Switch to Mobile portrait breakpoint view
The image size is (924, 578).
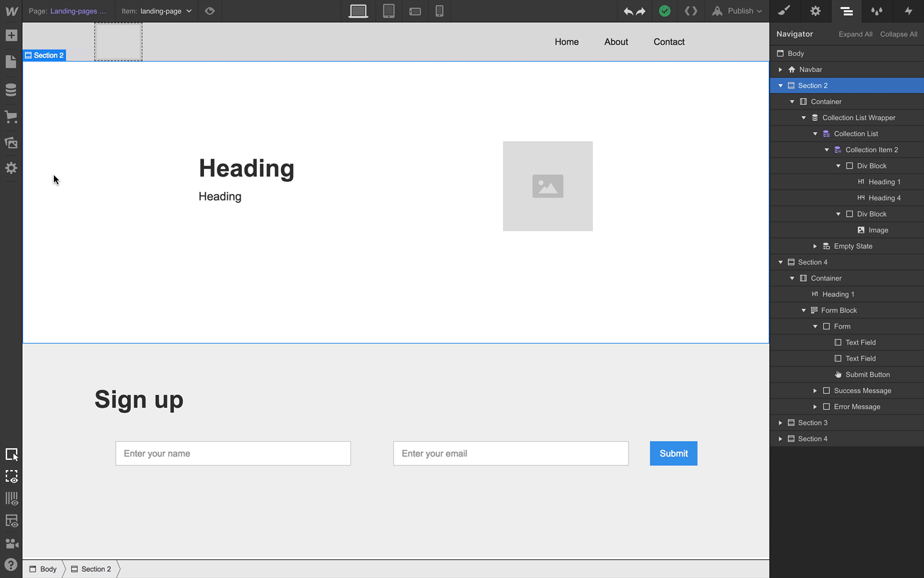440,11
